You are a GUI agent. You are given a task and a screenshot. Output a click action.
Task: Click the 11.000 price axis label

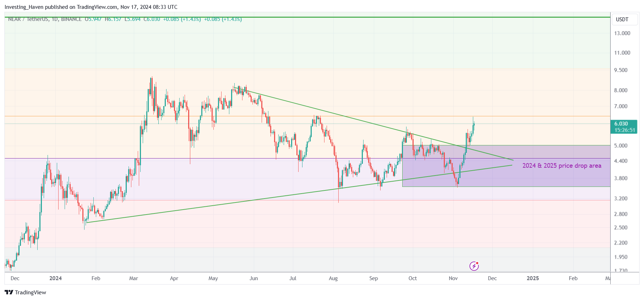[622, 53]
